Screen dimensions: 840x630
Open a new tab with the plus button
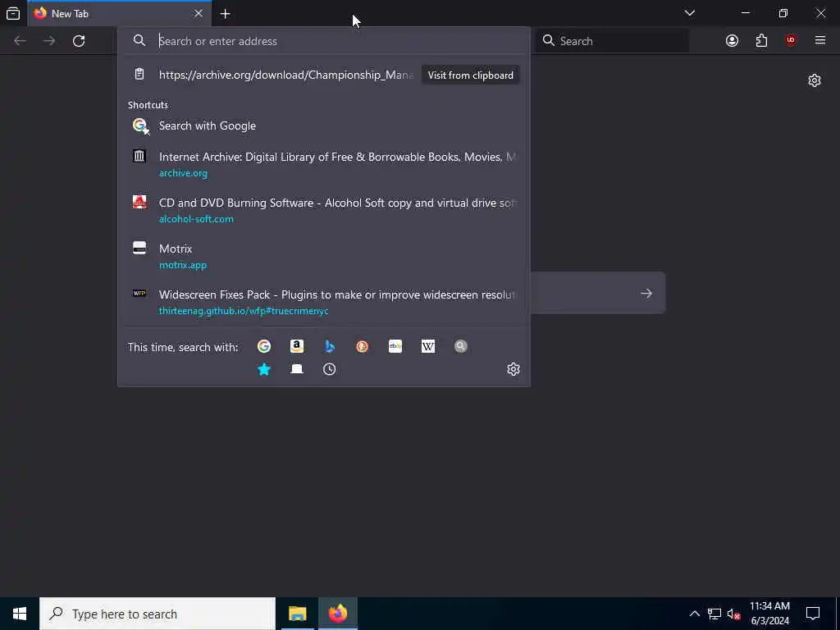[225, 14]
